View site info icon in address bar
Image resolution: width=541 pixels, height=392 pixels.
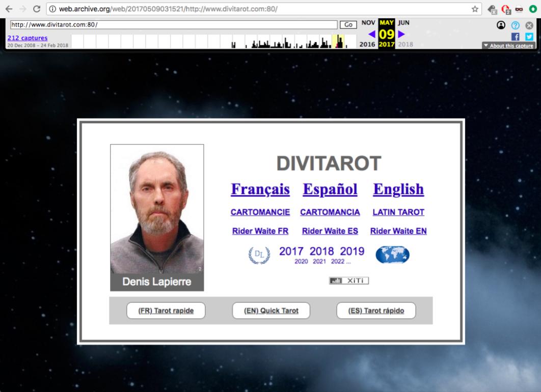(x=52, y=9)
